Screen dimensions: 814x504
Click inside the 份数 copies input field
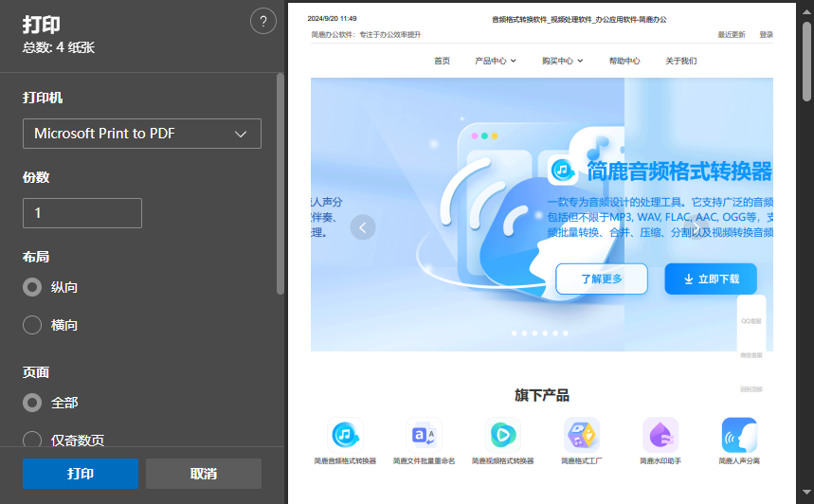click(82, 213)
